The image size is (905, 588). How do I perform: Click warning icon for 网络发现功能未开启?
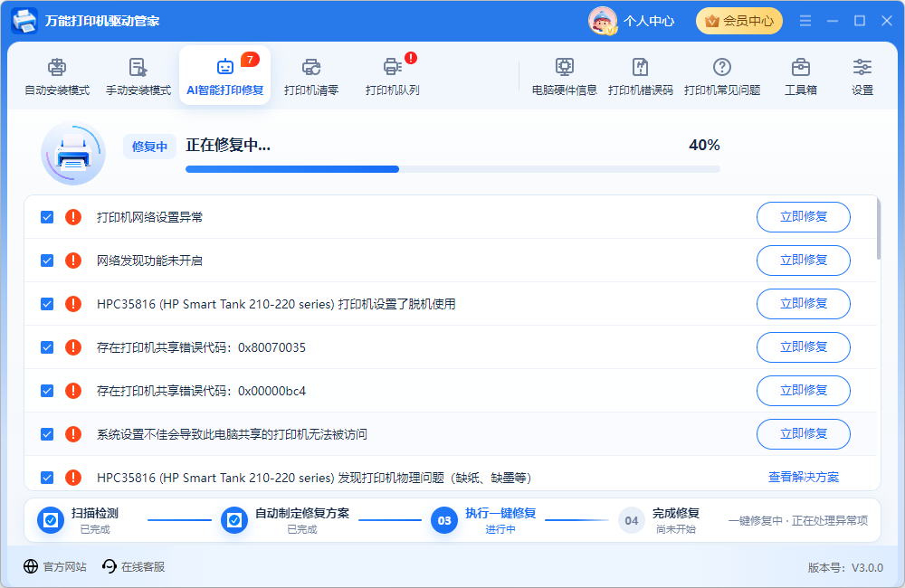tap(73, 261)
